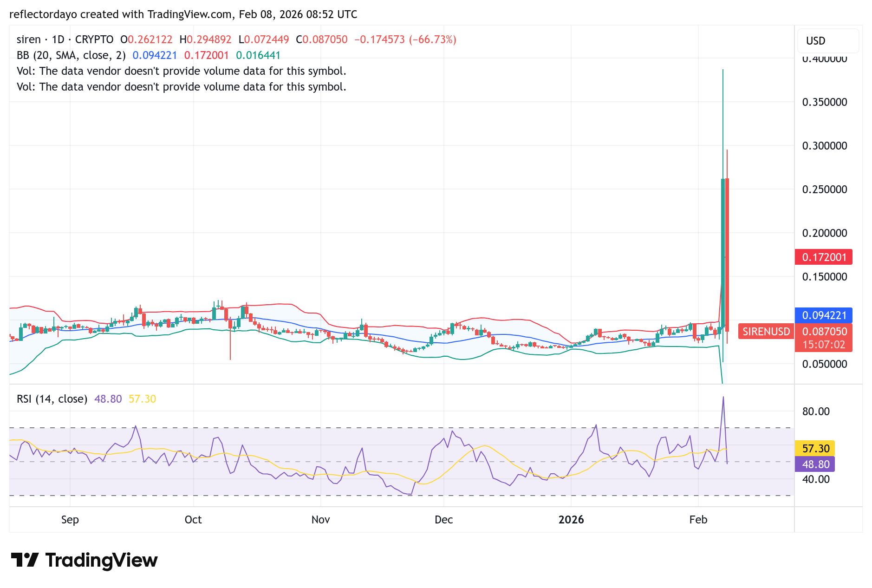Click the countdown timer 15:07:02 tag
This screenshot has height=588, width=872.
point(824,345)
